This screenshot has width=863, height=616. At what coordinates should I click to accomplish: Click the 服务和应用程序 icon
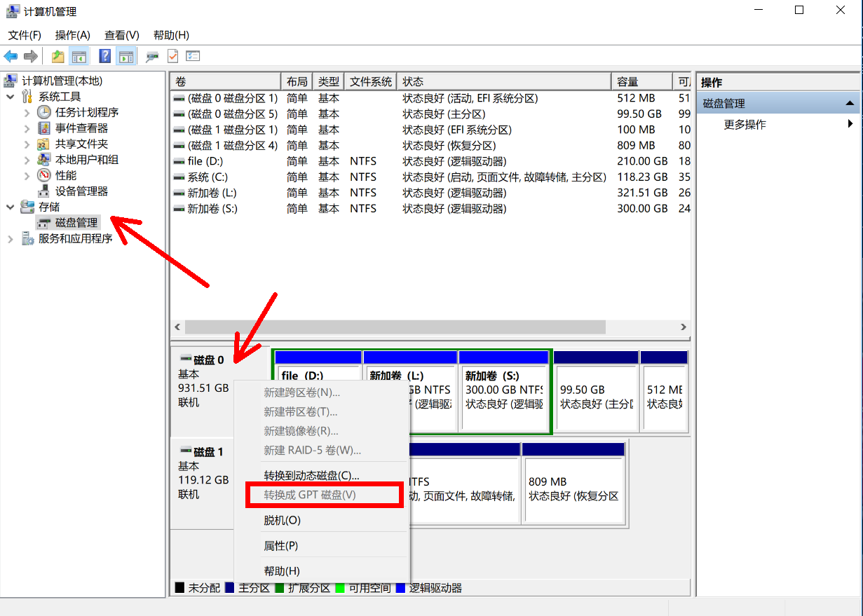click(28, 238)
